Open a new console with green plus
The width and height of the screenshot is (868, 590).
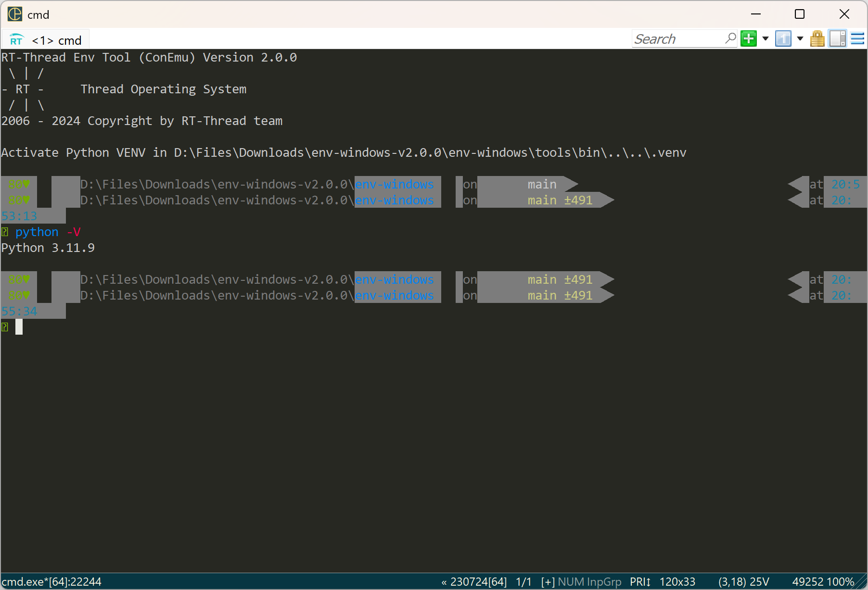click(x=749, y=38)
